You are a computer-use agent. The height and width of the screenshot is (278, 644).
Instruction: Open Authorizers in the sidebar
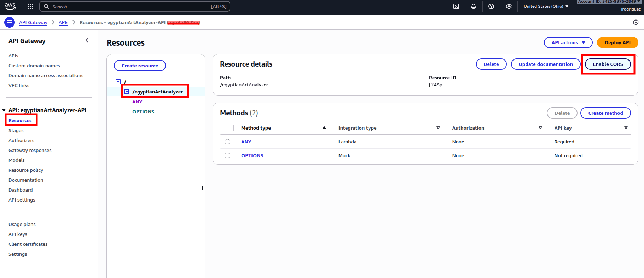click(21, 140)
